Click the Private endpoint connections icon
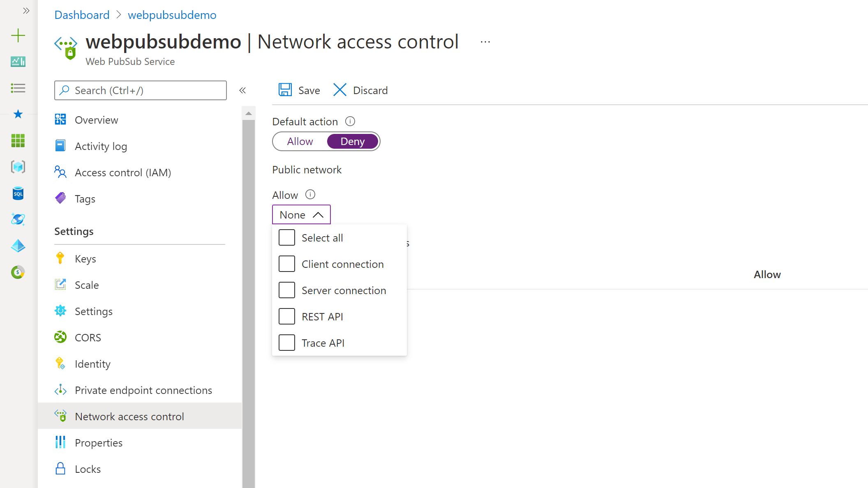The image size is (868, 488). [x=60, y=390]
